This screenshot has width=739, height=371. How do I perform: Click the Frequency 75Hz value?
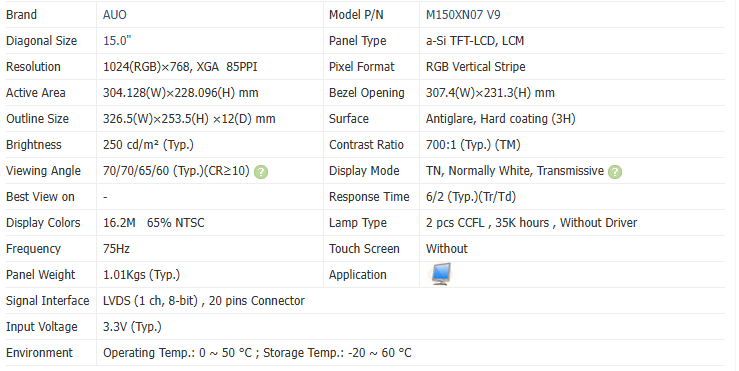pos(116,248)
